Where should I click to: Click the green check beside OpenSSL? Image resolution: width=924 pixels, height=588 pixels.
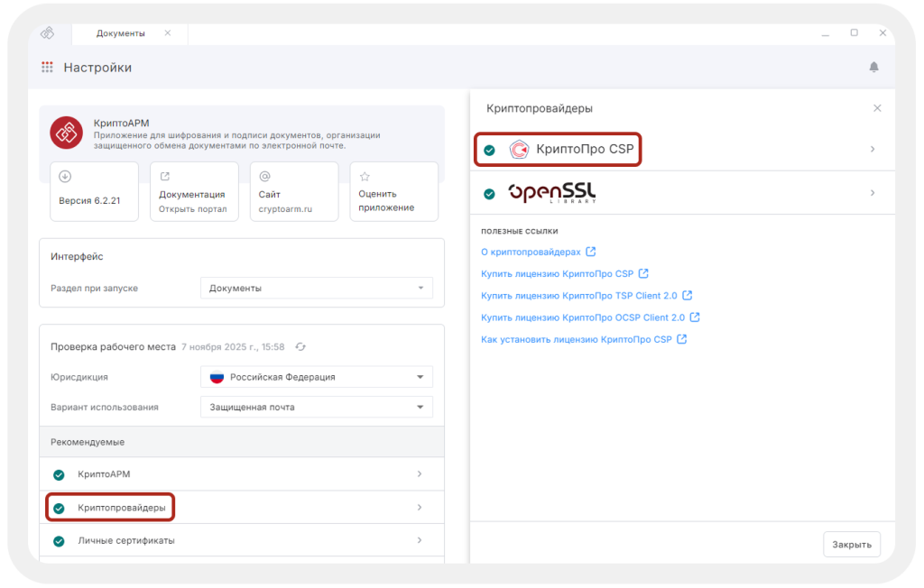coord(489,191)
